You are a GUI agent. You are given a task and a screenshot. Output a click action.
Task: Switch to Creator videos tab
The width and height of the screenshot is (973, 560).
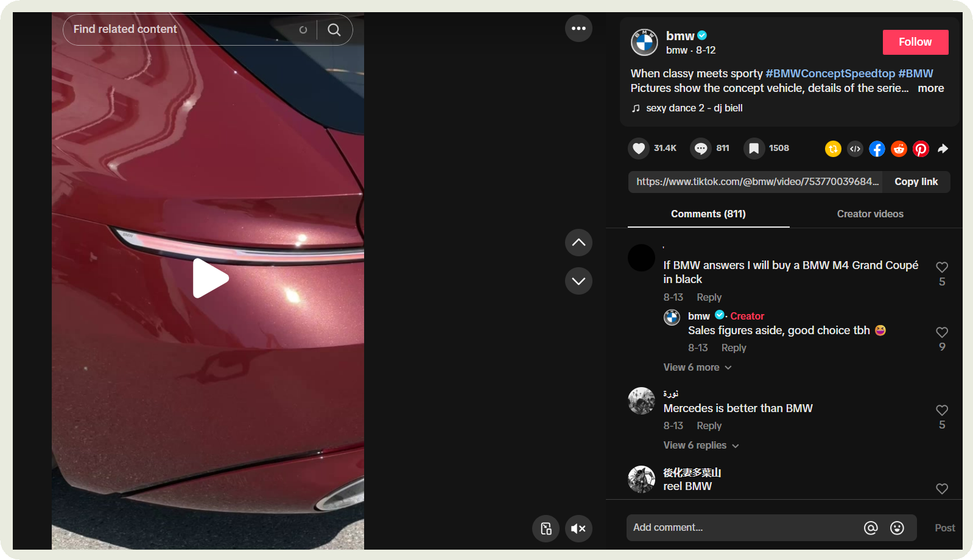point(869,214)
